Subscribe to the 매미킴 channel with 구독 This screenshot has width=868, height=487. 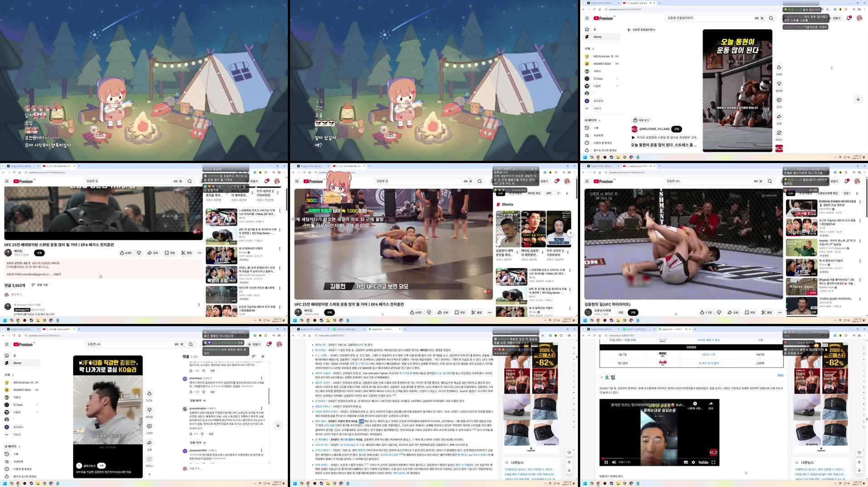[x=39, y=253]
